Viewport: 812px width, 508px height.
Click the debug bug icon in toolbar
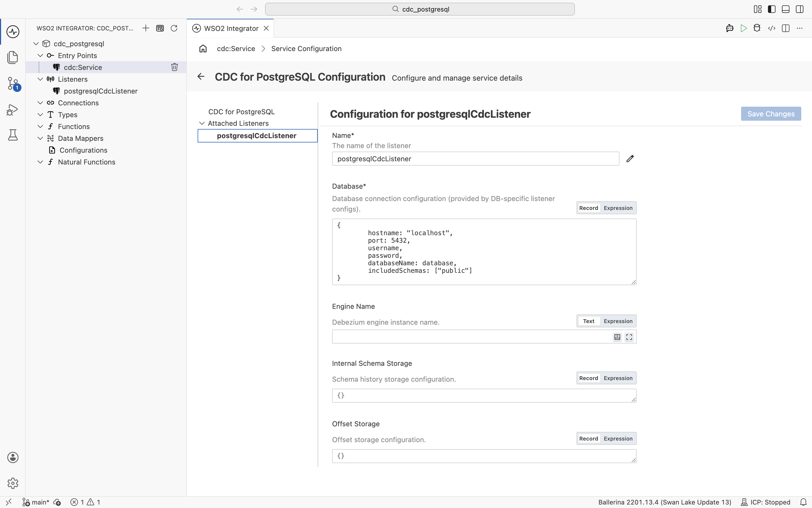point(757,28)
